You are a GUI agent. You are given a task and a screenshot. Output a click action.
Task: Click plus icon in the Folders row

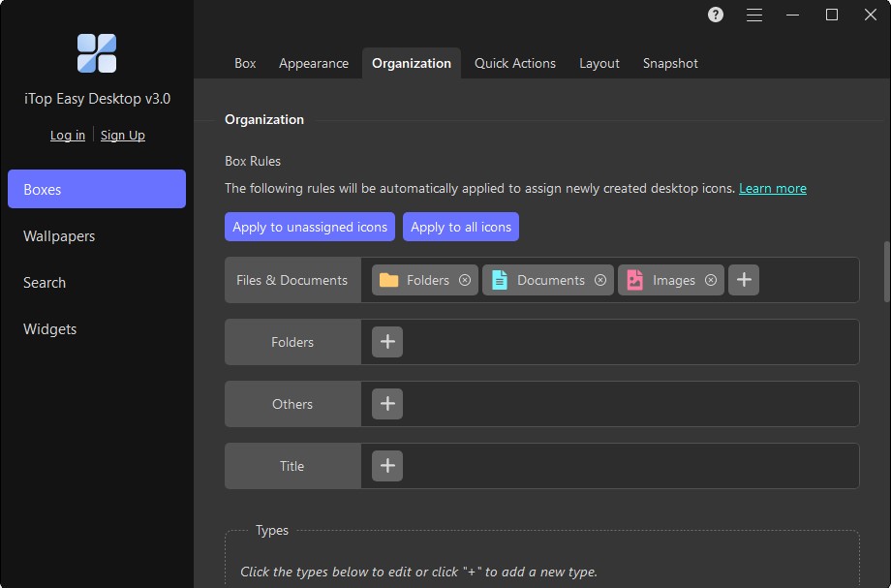tap(387, 342)
